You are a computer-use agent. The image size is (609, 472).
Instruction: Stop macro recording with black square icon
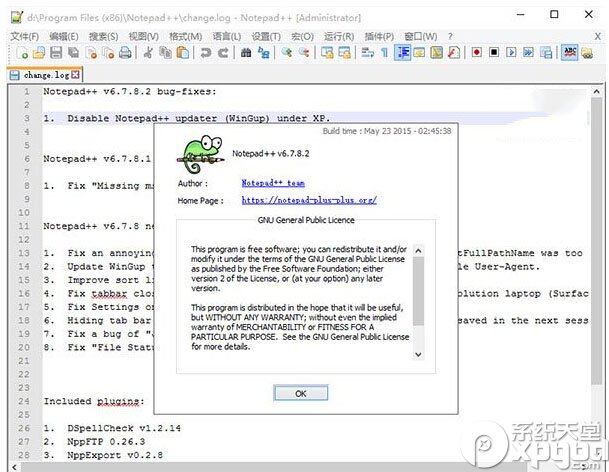(494, 52)
